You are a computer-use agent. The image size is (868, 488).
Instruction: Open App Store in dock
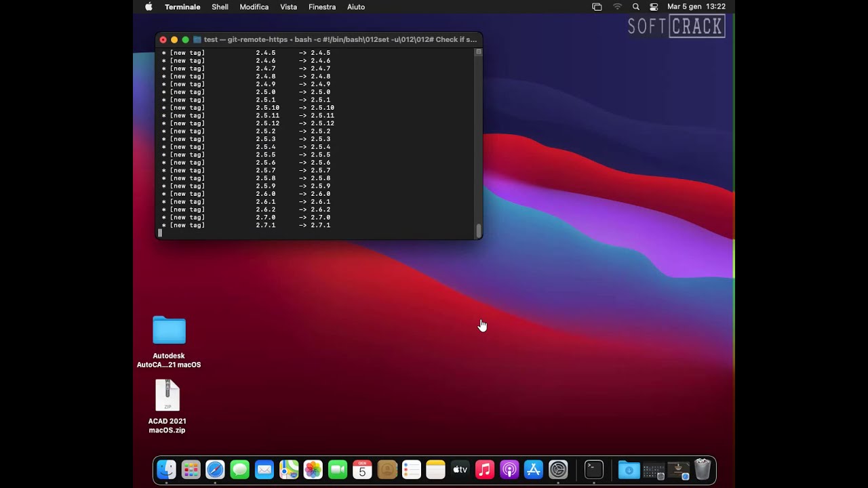(x=534, y=470)
